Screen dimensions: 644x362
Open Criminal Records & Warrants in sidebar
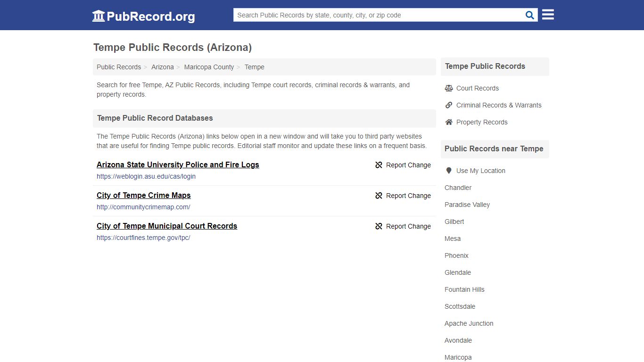coord(499,105)
